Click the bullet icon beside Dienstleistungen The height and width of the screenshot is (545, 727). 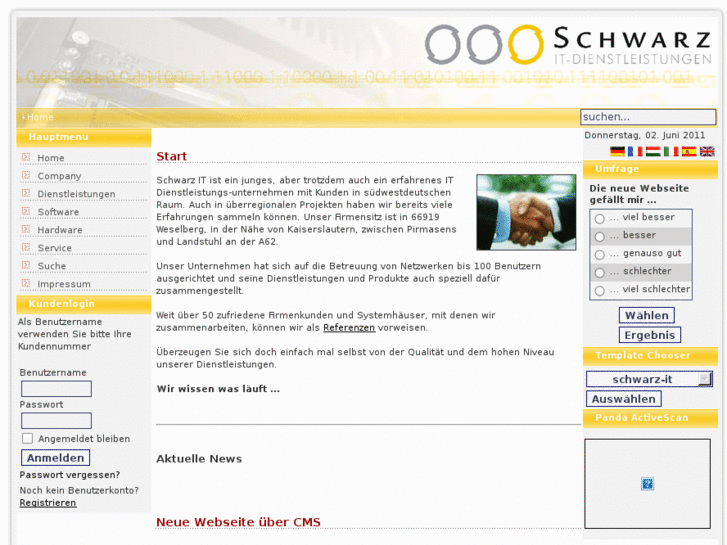26,193
